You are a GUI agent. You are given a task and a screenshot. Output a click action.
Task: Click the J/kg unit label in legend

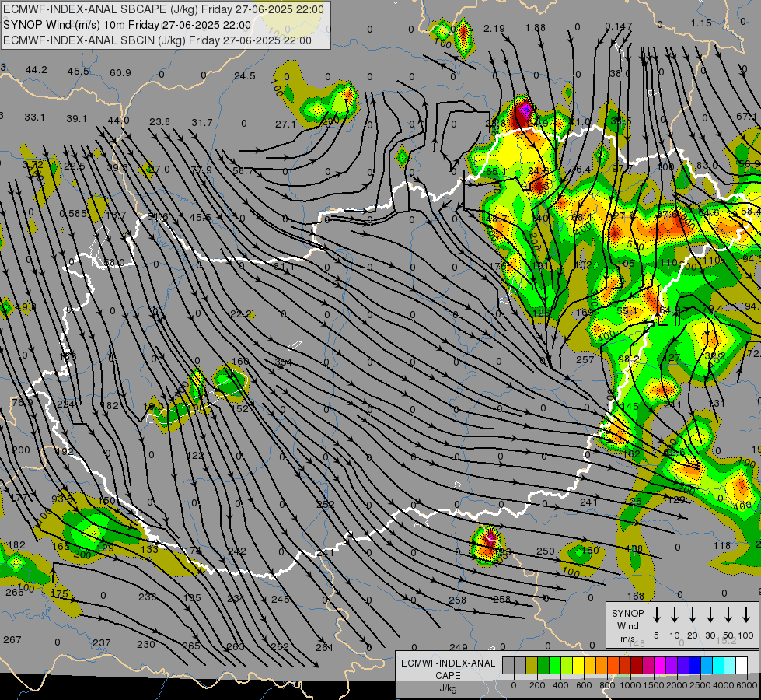[x=448, y=688]
